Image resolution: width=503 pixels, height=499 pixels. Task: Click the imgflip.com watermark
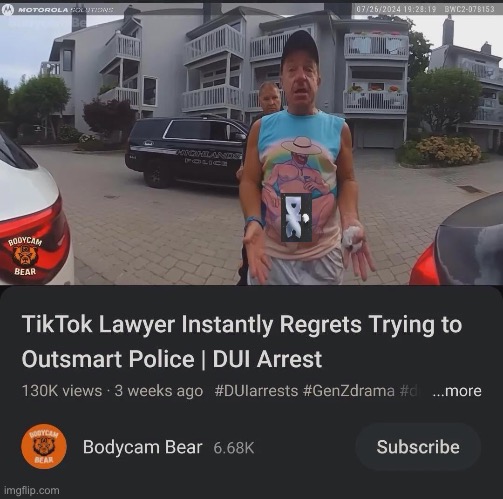click(x=32, y=490)
